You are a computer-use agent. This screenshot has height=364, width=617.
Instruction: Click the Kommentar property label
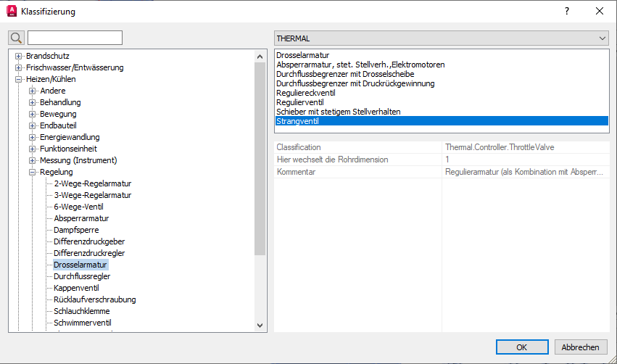(296, 172)
